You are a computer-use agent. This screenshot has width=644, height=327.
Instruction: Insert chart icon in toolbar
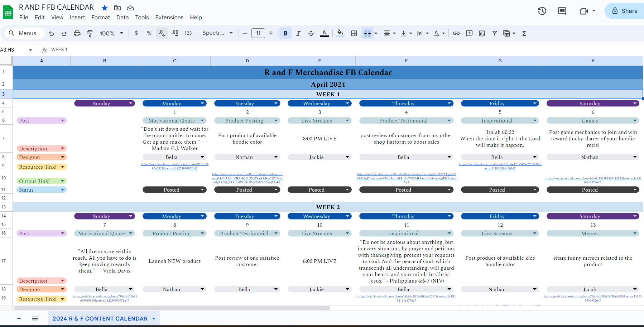coord(482,33)
